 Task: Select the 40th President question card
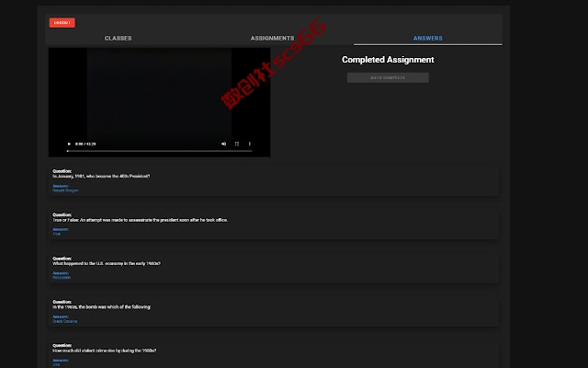point(274,181)
